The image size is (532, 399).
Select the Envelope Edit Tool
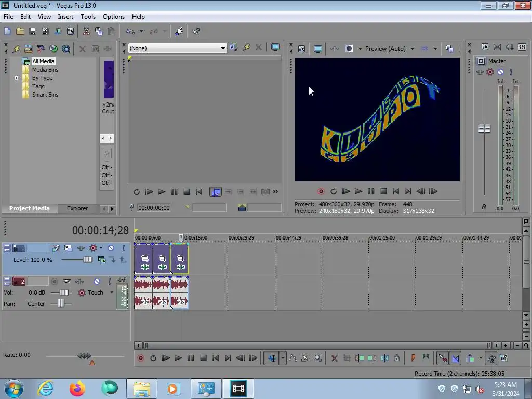pyautogui.click(x=293, y=358)
